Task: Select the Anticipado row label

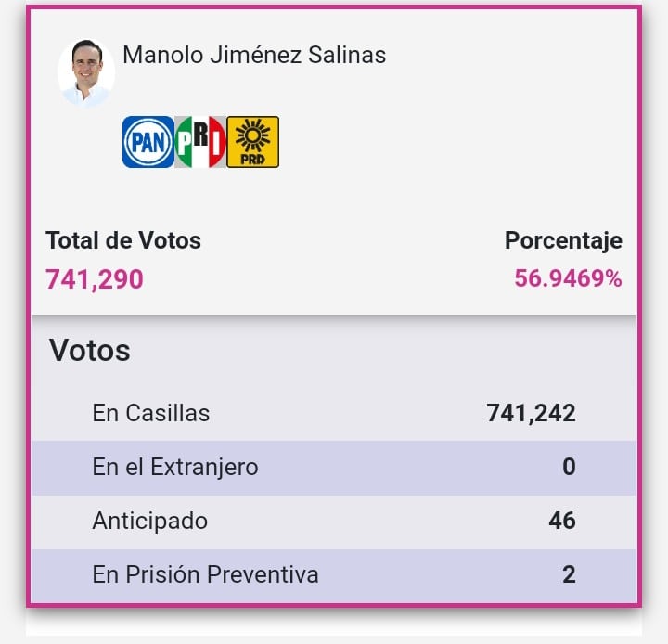Action: point(150,521)
